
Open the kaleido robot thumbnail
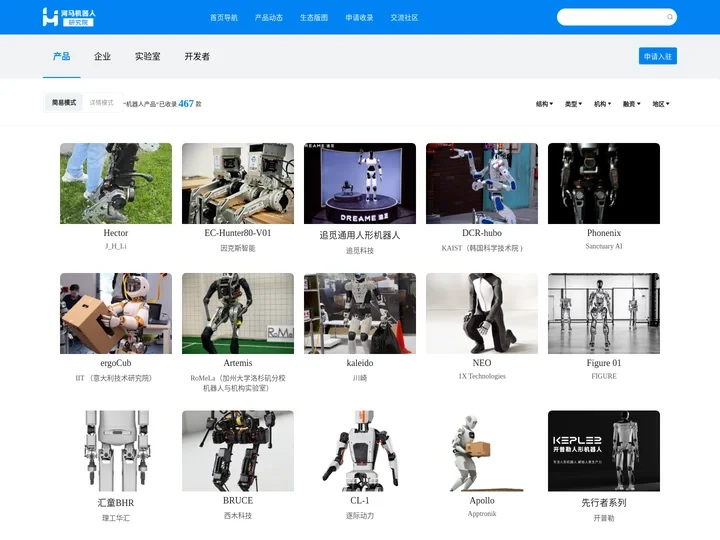[360, 313]
